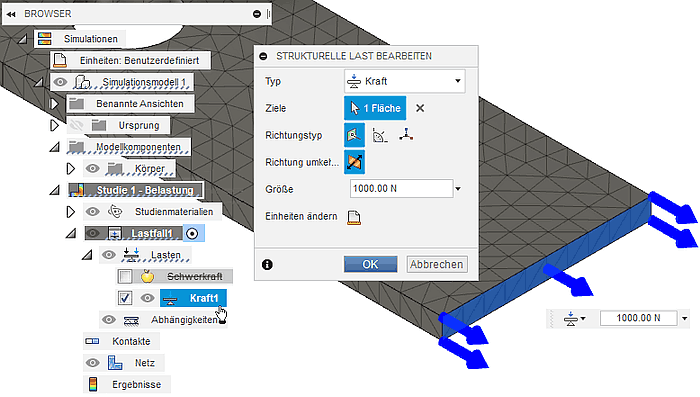Open the Typ Kraft dropdown
This screenshot has height=397, width=700.
pos(404,81)
